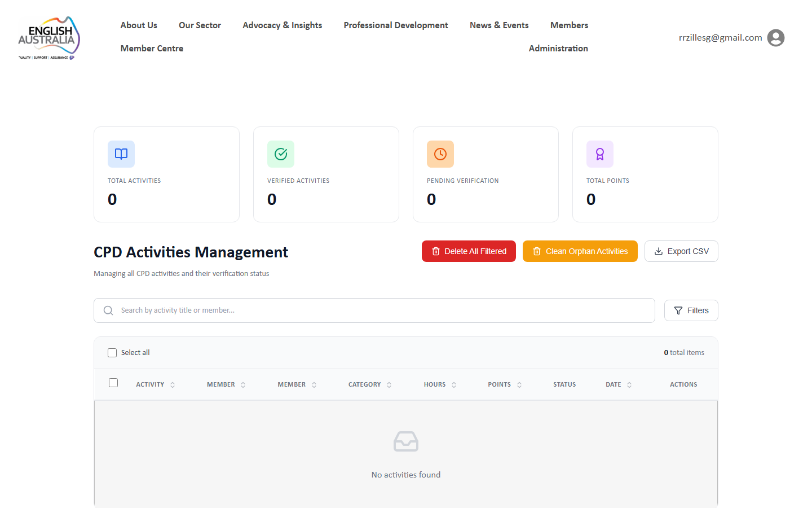
Task: Export activities as CSV
Action: pyautogui.click(x=681, y=251)
